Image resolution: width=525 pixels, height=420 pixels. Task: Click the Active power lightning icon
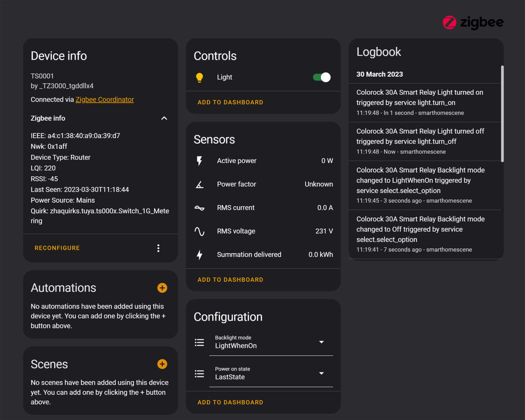tap(200, 161)
